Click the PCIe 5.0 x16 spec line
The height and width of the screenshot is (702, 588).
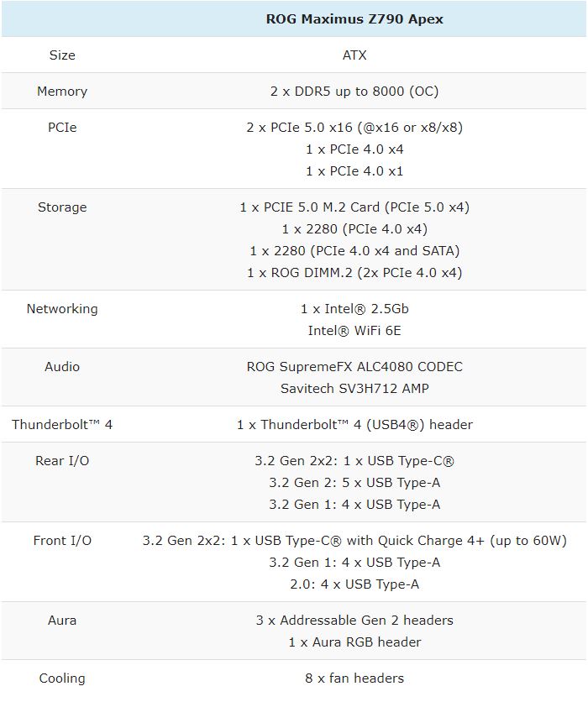click(x=354, y=128)
